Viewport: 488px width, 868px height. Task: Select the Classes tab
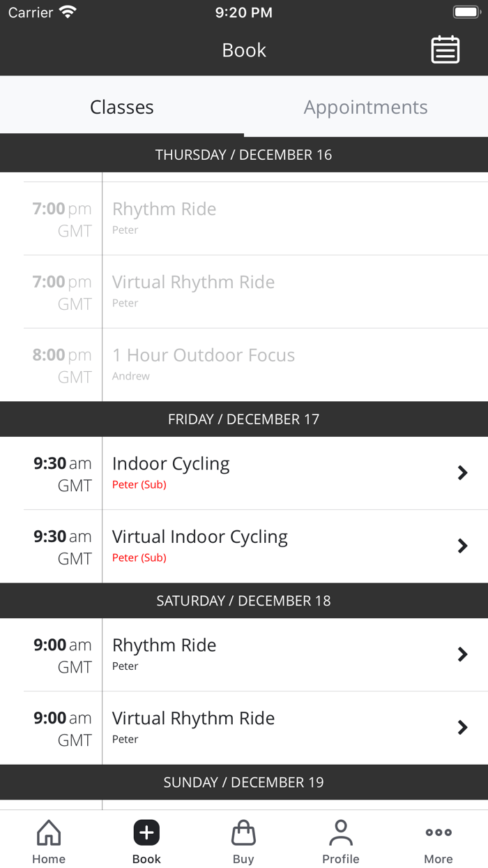tap(122, 107)
